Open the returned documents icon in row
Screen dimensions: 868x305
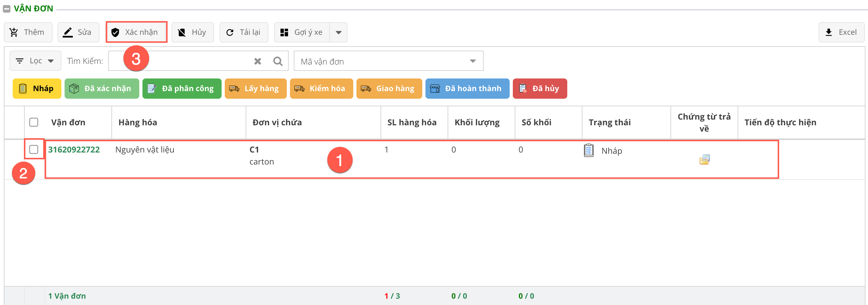coord(704,159)
